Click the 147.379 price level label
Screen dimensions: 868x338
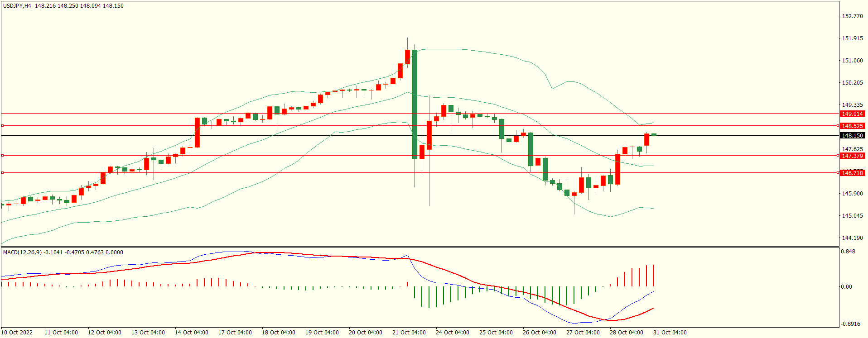[x=852, y=156]
